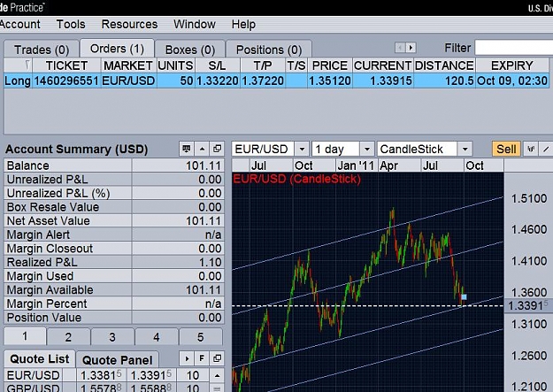Image resolution: width=553 pixels, height=392 pixels.
Task: Select layout tab 1
Action: (25, 336)
